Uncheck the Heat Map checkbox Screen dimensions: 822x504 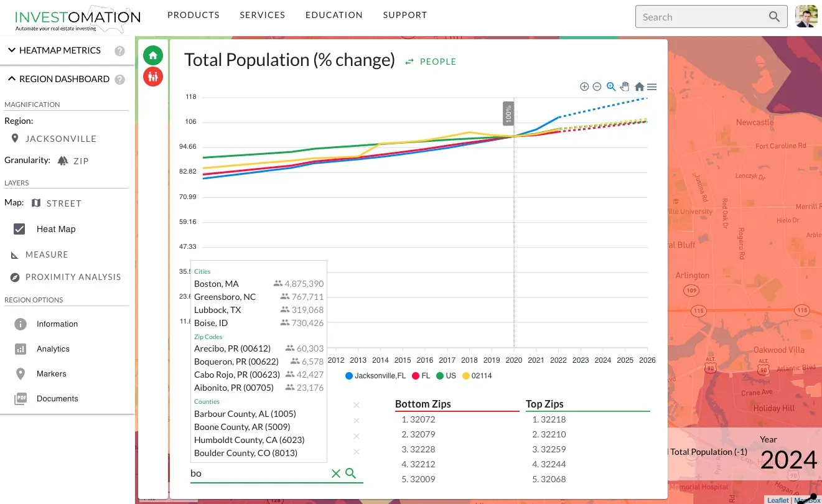[19, 229]
